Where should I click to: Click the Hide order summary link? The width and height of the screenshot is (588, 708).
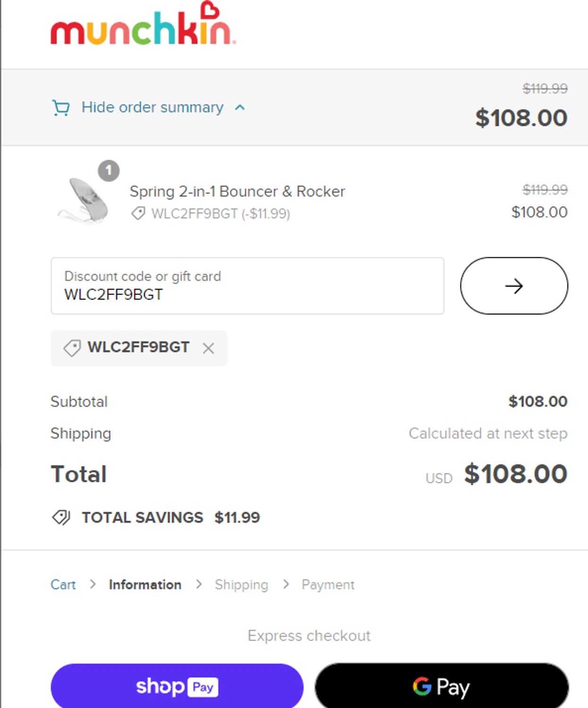point(152,108)
